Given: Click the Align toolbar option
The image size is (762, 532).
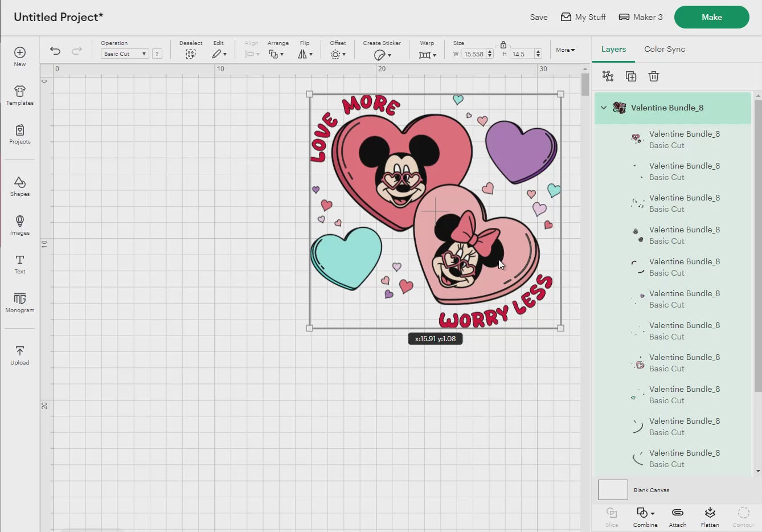Looking at the screenshot, I should pos(251,50).
